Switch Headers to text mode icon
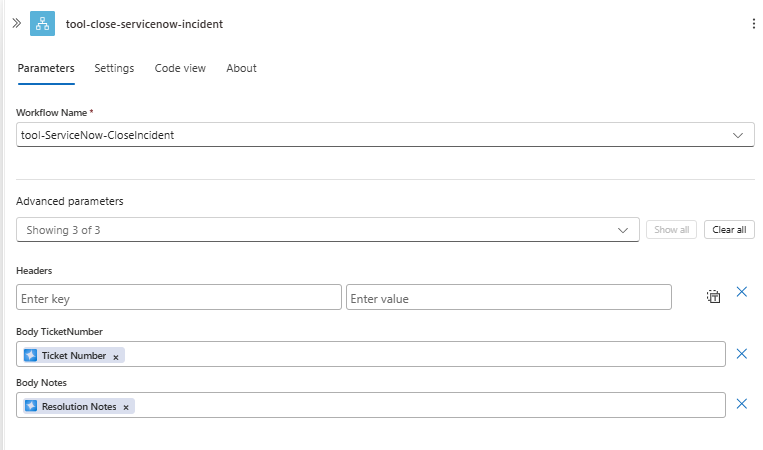763x450 pixels. click(x=714, y=296)
